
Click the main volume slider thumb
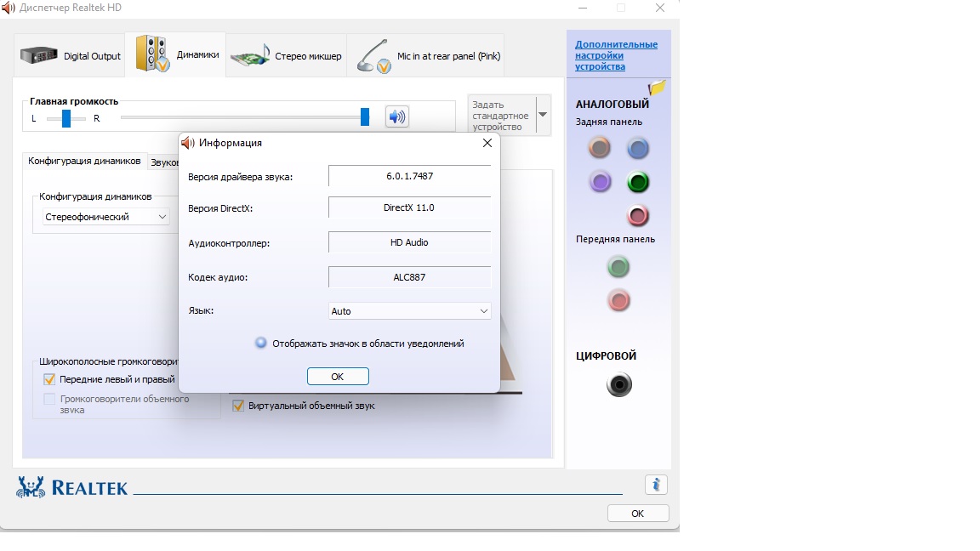coord(365,116)
